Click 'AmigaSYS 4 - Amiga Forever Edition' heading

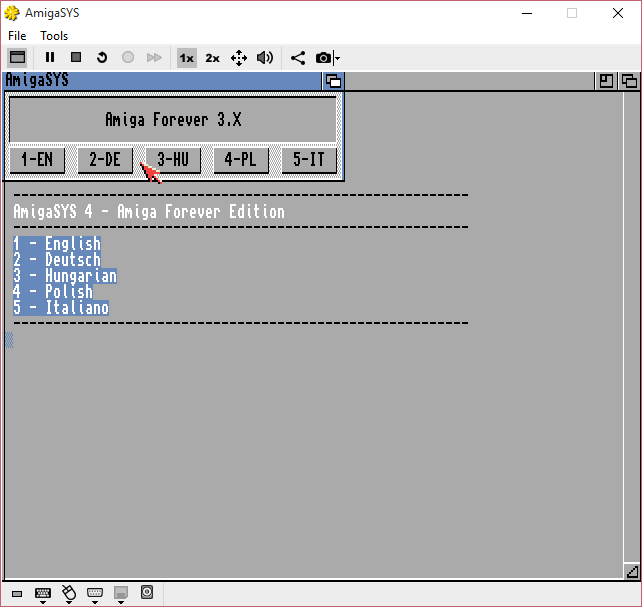(x=149, y=212)
